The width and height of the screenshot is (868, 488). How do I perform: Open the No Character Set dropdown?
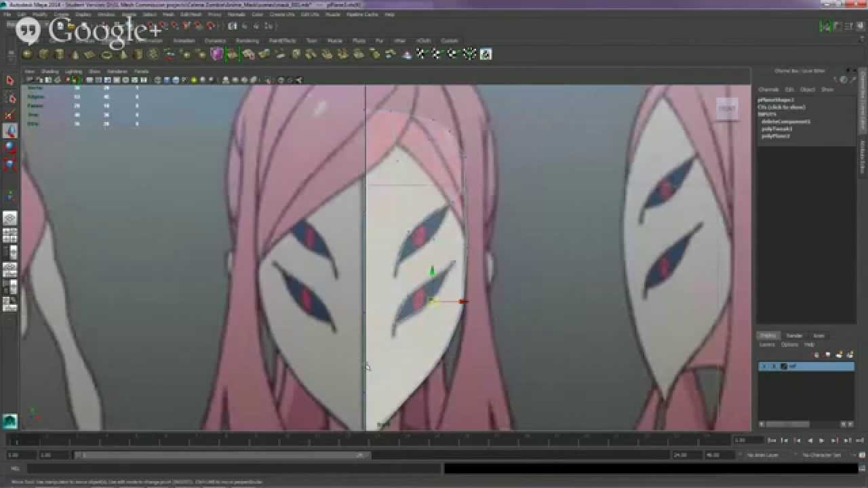pos(821,455)
